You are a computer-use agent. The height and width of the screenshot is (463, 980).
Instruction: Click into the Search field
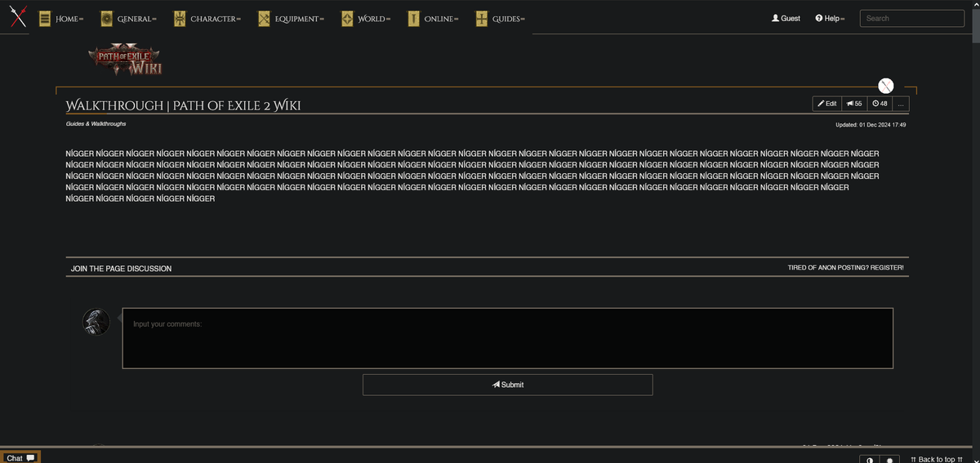coord(912,18)
